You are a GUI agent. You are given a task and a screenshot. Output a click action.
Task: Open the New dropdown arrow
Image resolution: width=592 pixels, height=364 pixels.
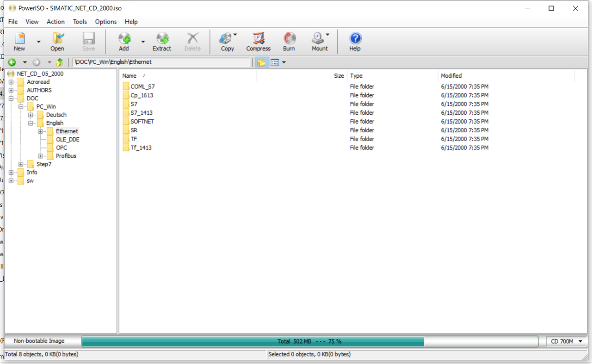tap(39, 42)
